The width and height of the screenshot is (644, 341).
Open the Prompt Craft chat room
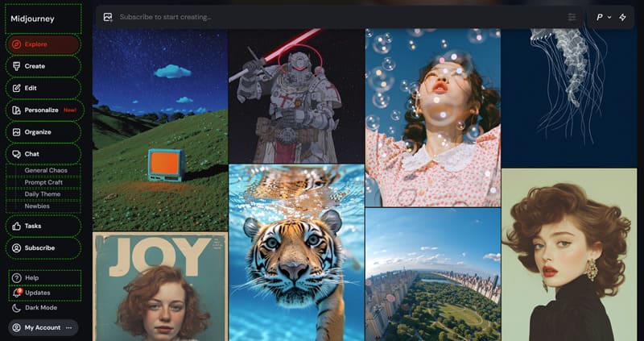coord(43,182)
